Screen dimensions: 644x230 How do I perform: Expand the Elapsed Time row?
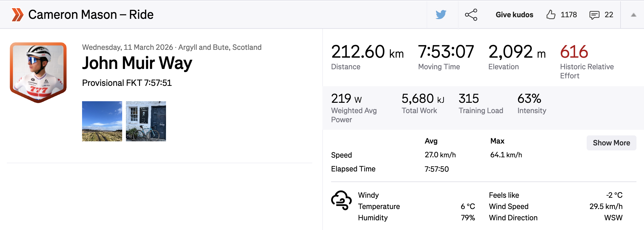(353, 169)
